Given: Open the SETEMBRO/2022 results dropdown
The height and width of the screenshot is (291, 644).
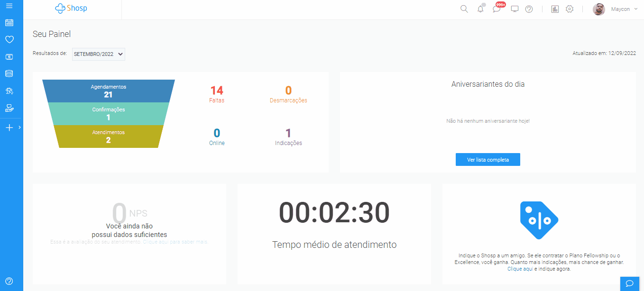Looking at the screenshot, I should (x=99, y=54).
